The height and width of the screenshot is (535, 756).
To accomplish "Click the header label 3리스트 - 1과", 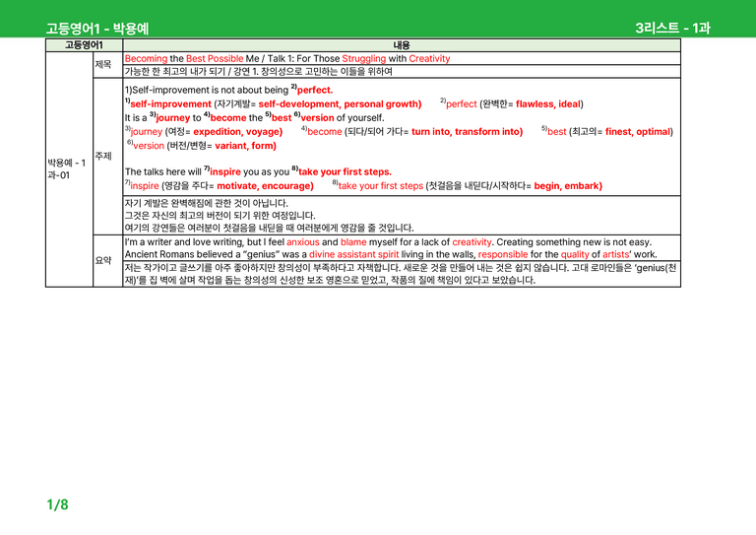I will [x=672, y=28].
